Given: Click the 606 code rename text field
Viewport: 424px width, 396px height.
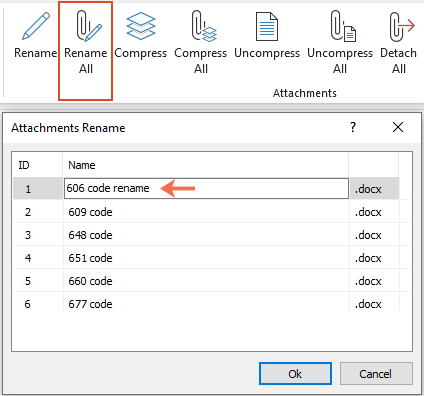Looking at the screenshot, I should (x=206, y=188).
